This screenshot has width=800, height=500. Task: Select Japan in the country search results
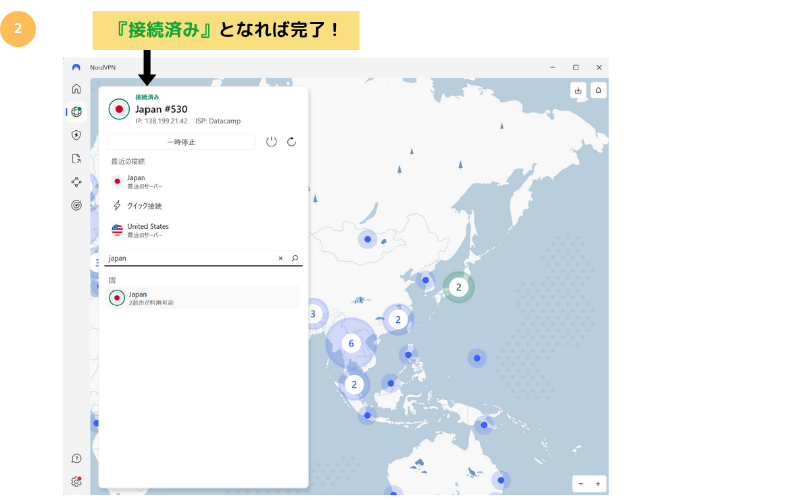tap(203, 298)
